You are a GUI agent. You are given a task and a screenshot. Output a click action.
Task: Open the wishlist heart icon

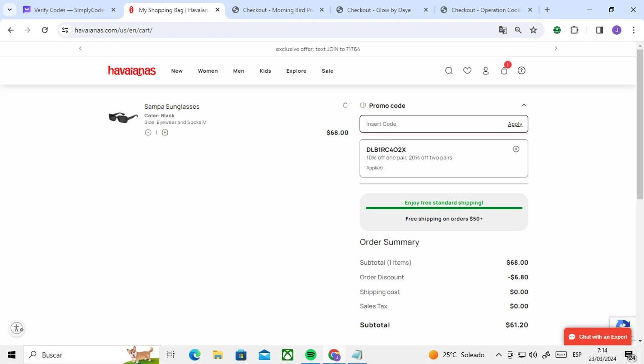[467, 71]
